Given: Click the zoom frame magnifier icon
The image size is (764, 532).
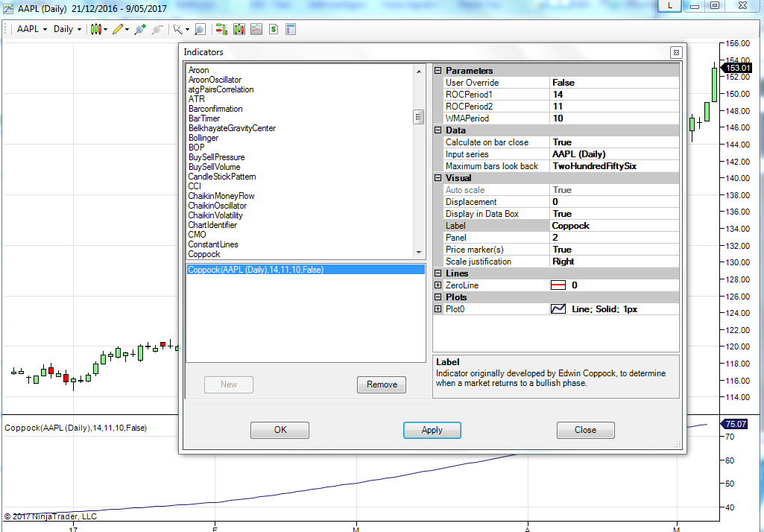Looking at the screenshot, I should click(200, 29).
